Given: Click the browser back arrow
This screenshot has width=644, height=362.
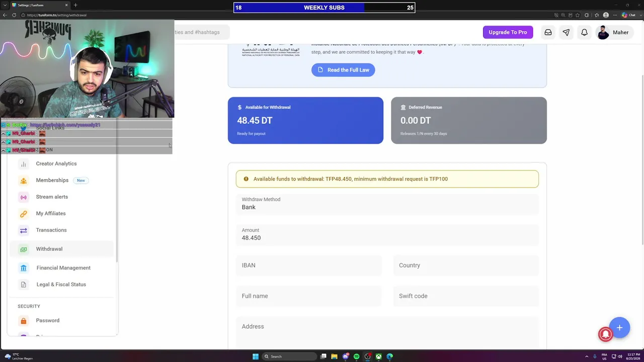Looking at the screenshot, I should pyautogui.click(x=5, y=15).
